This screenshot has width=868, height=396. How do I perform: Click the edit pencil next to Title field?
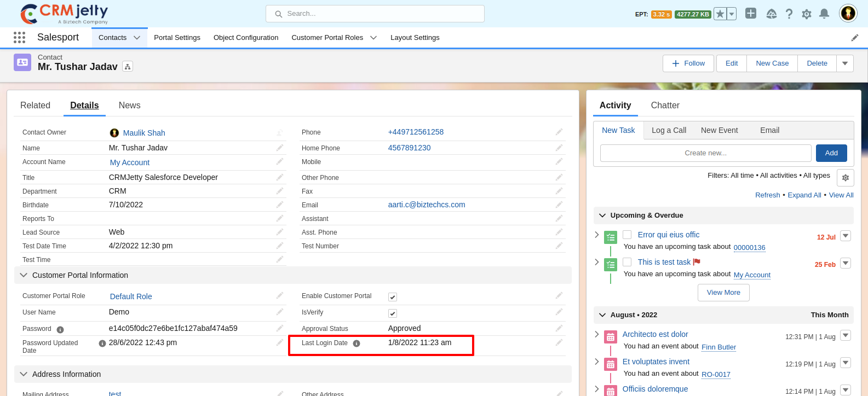[280, 177]
